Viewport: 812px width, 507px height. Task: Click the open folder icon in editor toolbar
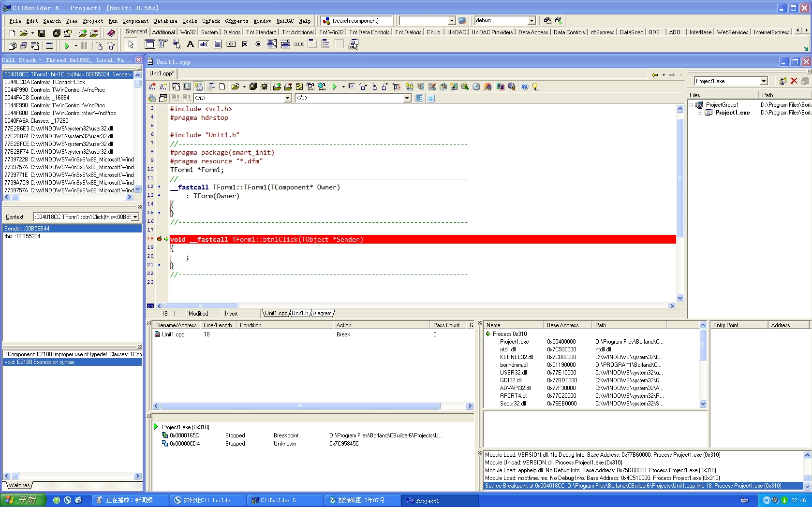235,87
